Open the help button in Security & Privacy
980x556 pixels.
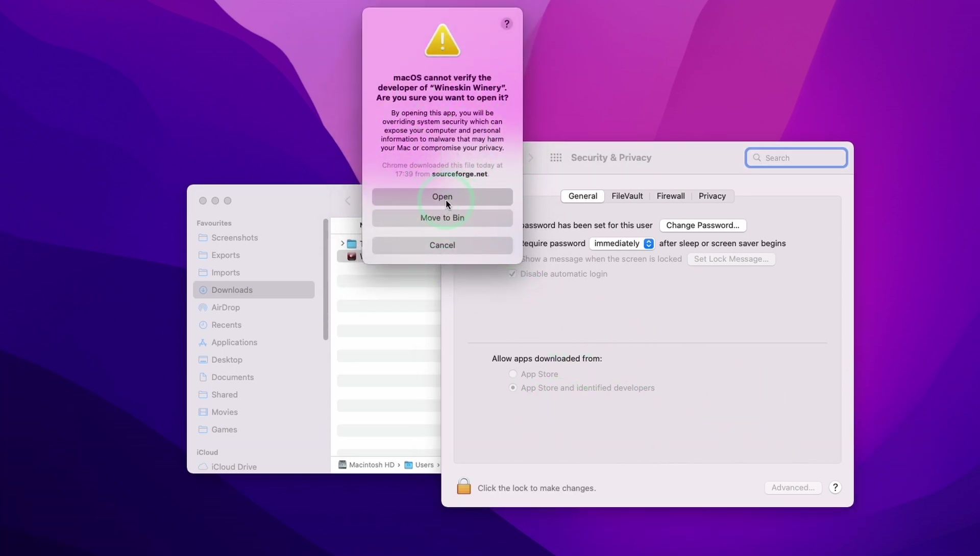[835, 488]
